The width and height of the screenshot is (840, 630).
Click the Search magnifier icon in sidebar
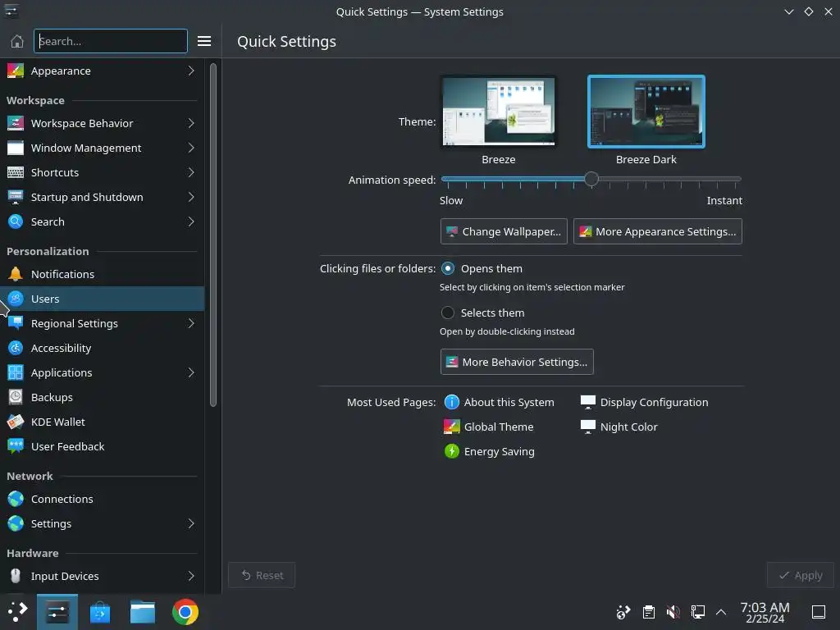coord(16,221)
